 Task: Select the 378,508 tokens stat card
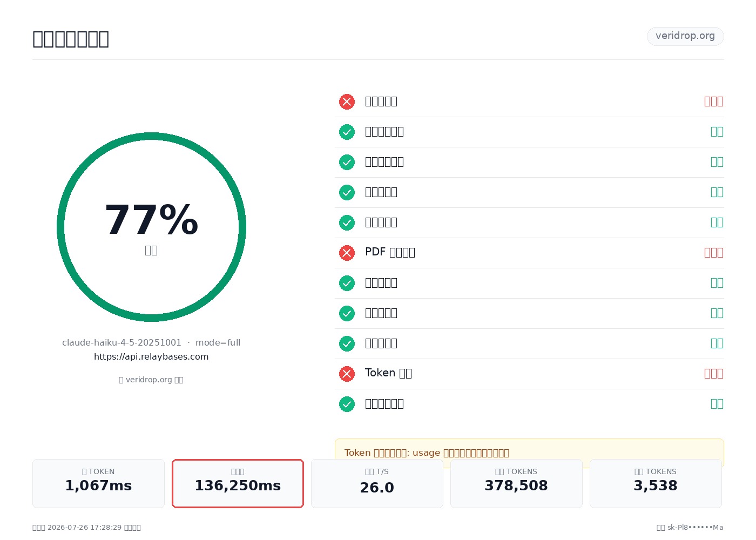(516, 484)
